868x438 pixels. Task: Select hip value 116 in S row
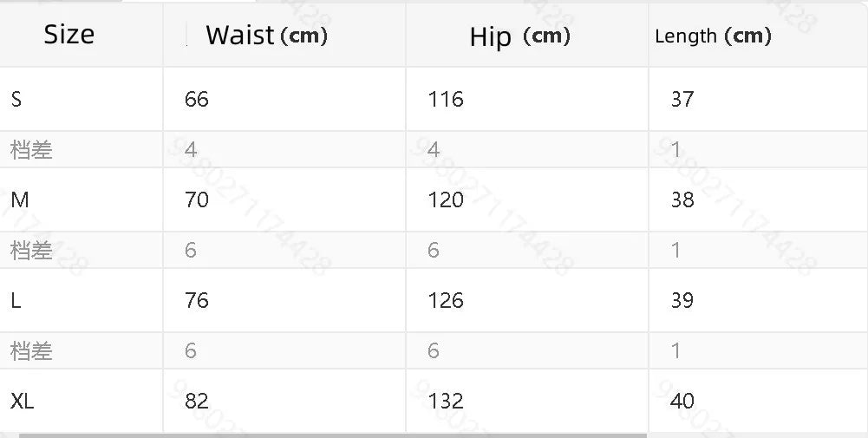(446, 99)
